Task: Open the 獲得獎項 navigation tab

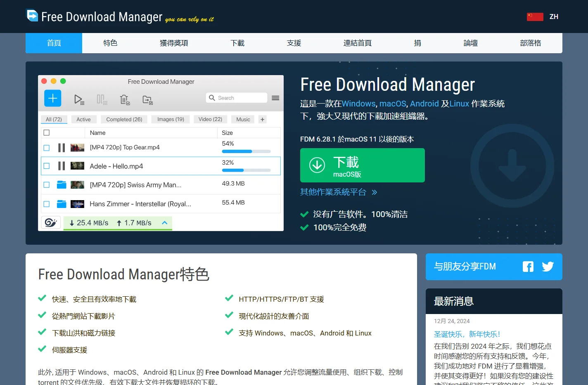Action: click(x=174, y=43)
